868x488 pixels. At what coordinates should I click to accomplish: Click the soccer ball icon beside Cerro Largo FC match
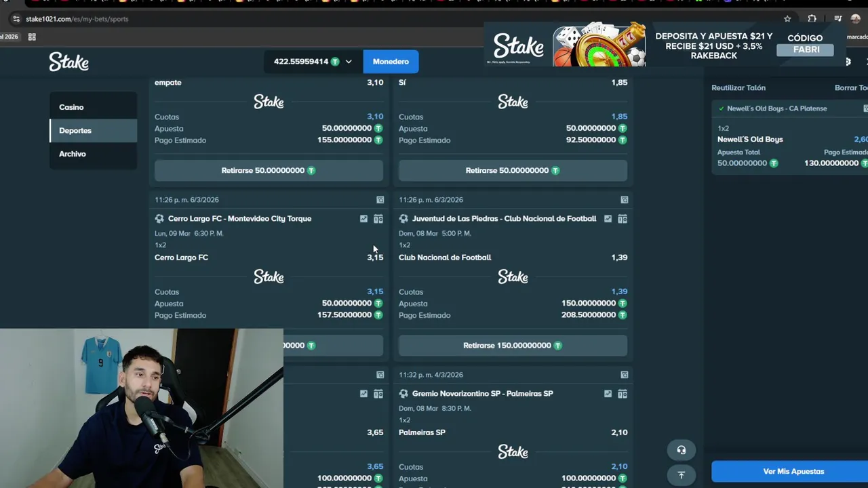pyautogui.click(x=159, y=219)
